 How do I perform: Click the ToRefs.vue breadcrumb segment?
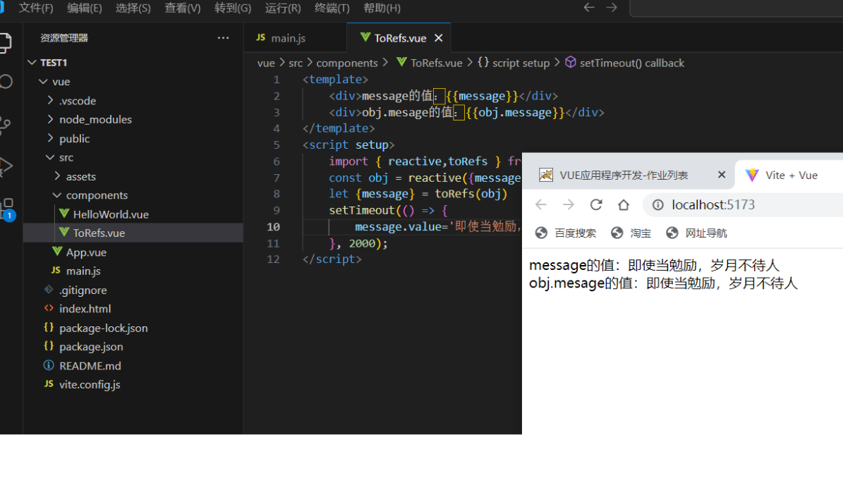(x=436, y=63)
